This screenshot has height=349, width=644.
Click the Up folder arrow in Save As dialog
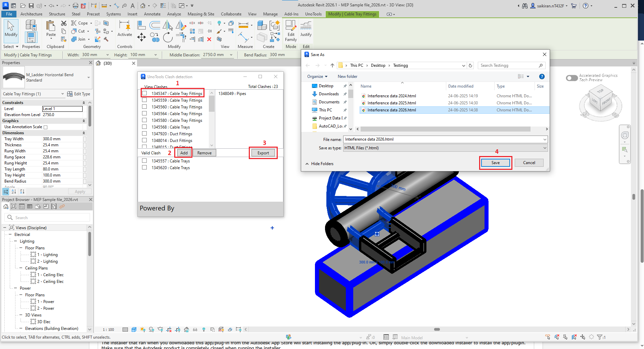[332, 65]
